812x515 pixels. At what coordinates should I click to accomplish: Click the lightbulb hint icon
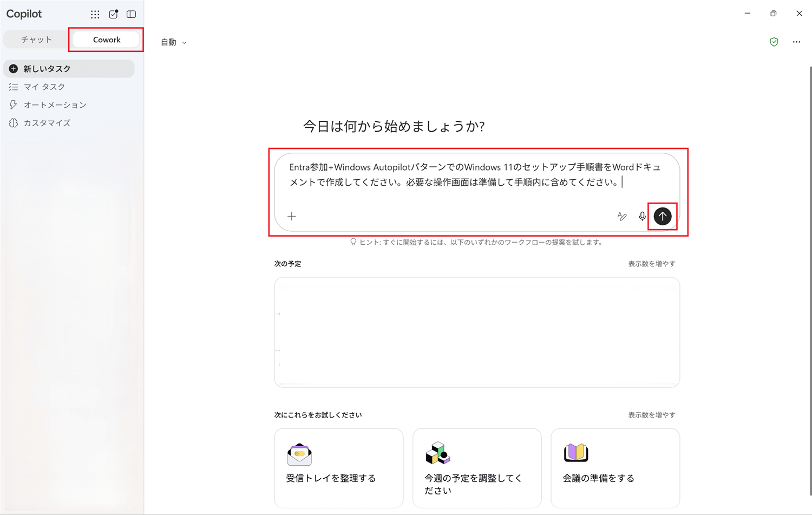click(353, 242)
